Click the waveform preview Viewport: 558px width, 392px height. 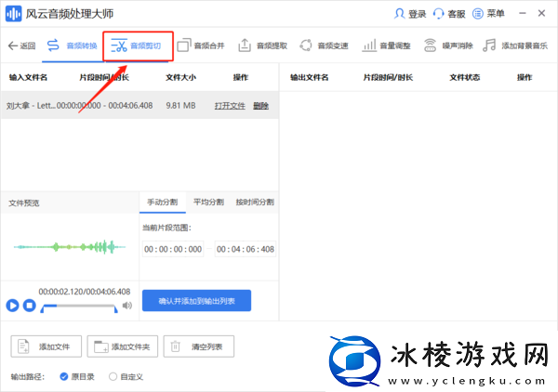70,247
